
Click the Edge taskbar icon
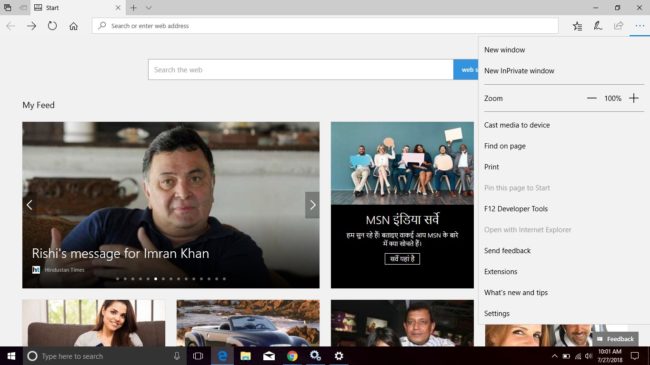pos(222,356)
